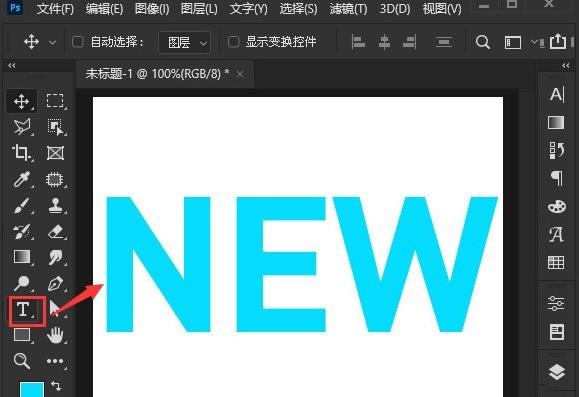Open the workspace switcher dropdown

click(513, 42)
